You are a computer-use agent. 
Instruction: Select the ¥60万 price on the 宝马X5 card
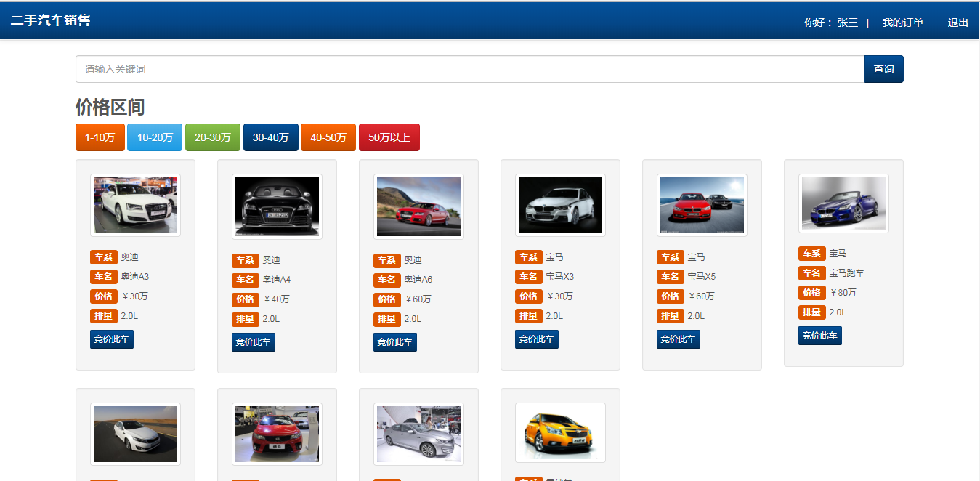tap(701, 296)
